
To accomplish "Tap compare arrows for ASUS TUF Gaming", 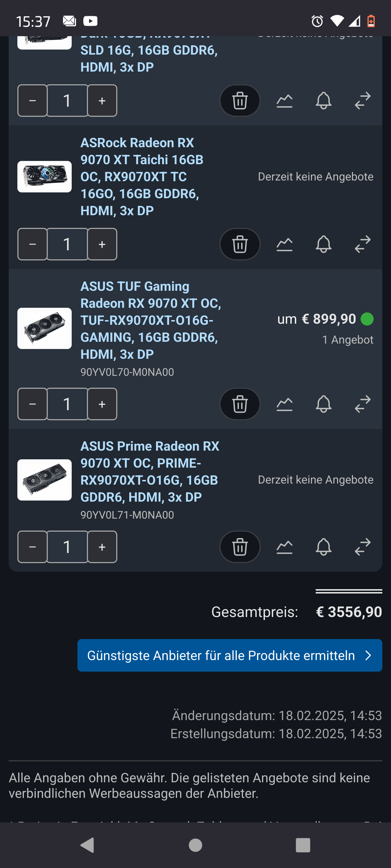I will [362, 404].
